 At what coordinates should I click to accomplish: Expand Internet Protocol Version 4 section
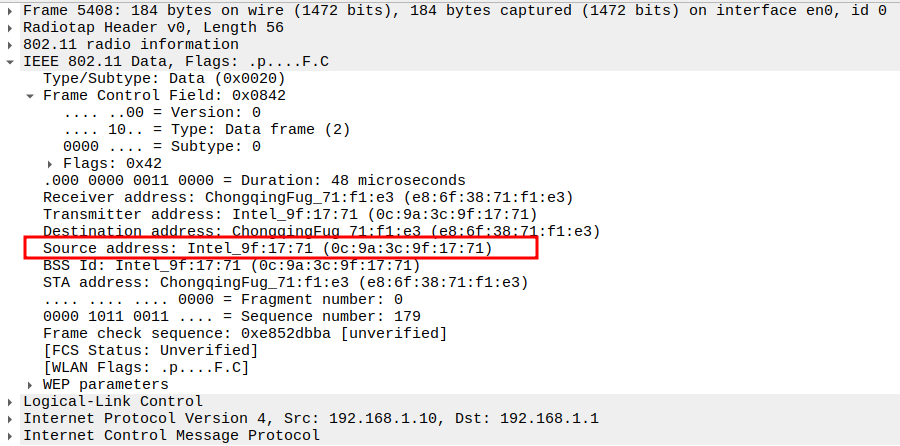pos(11,418)
